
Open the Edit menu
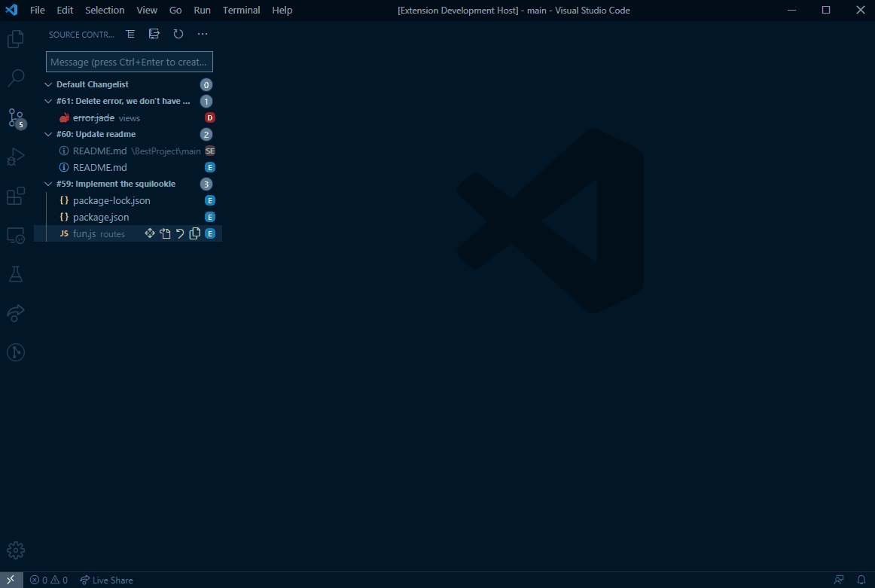coord(65,10)
